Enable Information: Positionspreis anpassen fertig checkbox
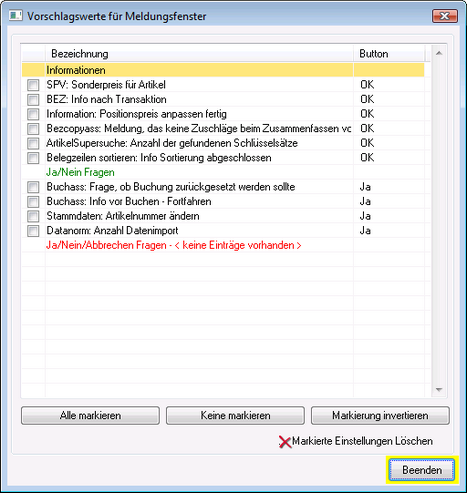The height and width of the screenshot is (493, 467). [33, 114]
